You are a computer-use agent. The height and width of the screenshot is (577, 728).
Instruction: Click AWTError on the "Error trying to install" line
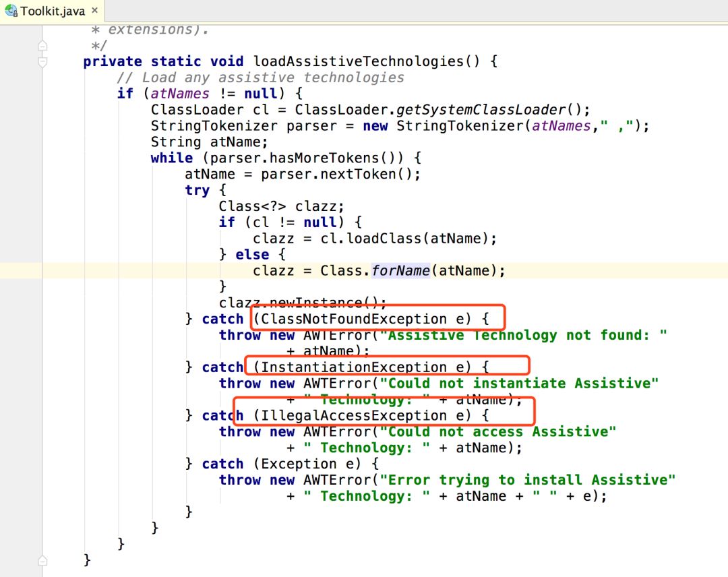(x=337, y=480)
